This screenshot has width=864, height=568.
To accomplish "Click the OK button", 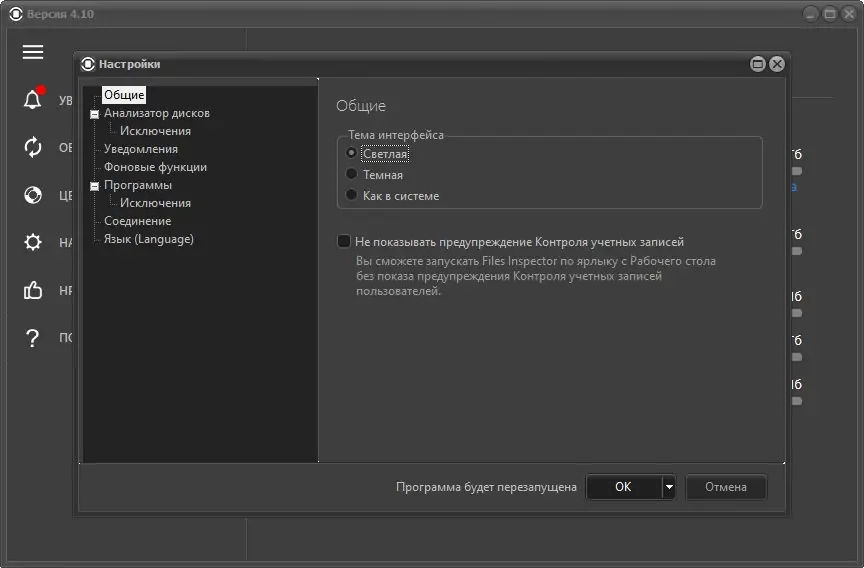I will pos(624,487).
